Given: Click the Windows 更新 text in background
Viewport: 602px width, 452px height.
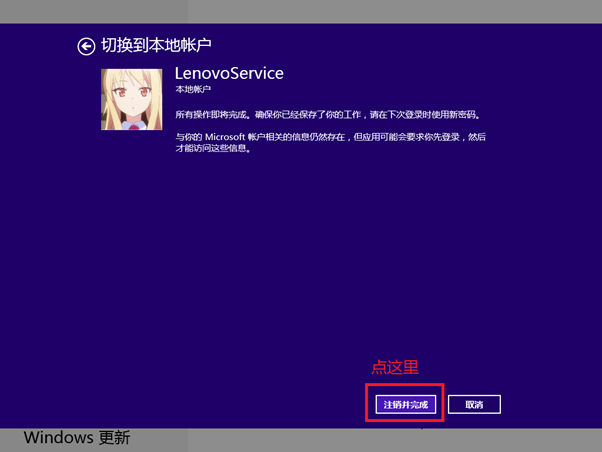Looking at the screenshot, I should pyautogui.click(x=77, y=437).
